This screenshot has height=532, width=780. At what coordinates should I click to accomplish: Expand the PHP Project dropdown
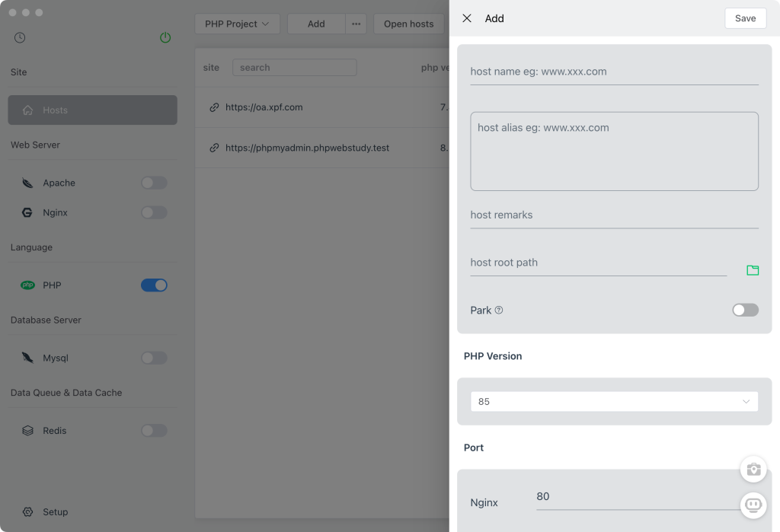[x=237, y=24]
